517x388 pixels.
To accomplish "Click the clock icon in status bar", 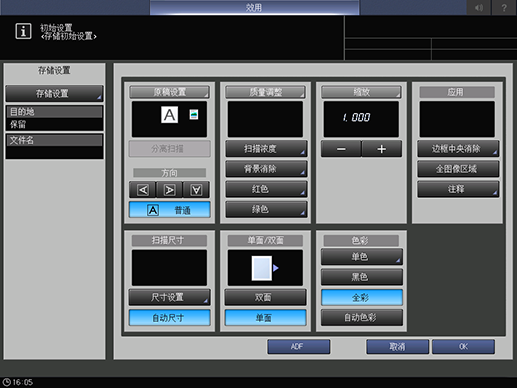I will click(x=6, y=382).
